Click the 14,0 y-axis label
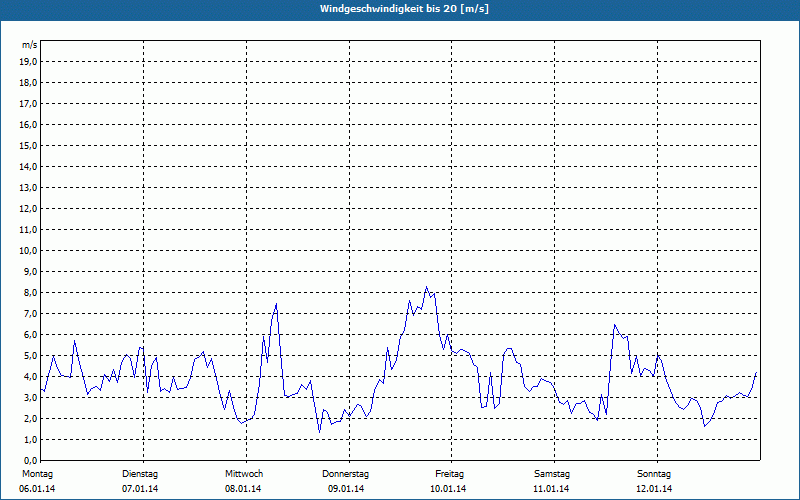 pyautogui.click(x=28, y=166)
